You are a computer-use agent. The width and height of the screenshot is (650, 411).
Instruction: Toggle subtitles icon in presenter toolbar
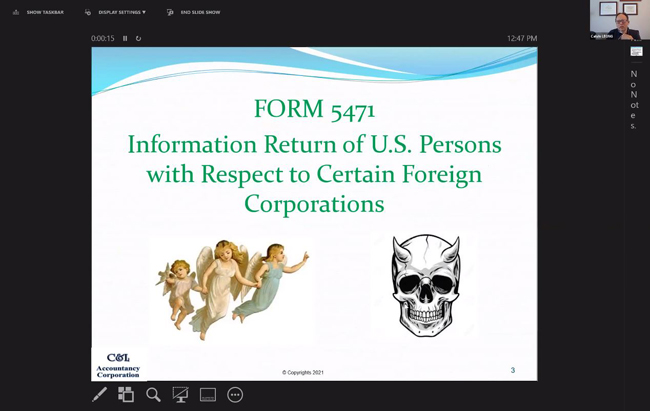[x=208, y=395]
